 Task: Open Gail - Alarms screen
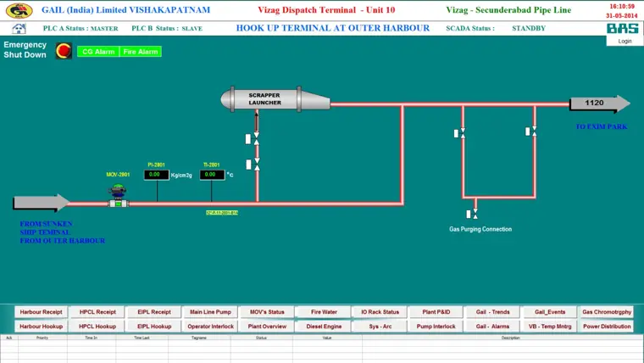click(493, 327)
